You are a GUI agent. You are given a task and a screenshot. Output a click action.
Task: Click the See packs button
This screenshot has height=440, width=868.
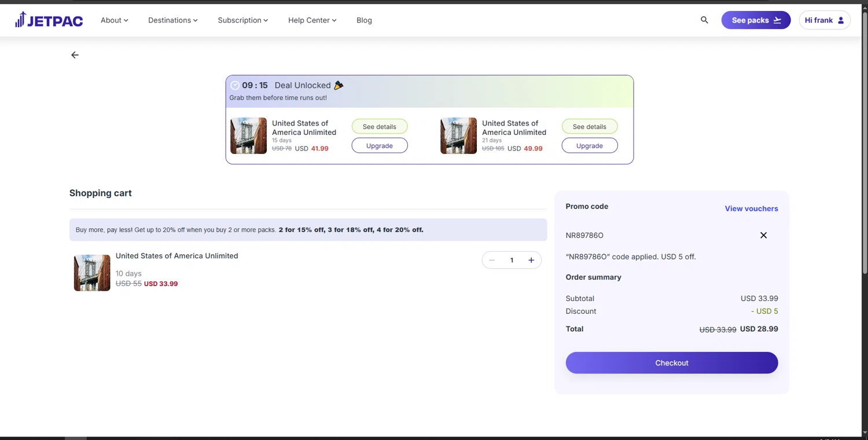point(756,20)
